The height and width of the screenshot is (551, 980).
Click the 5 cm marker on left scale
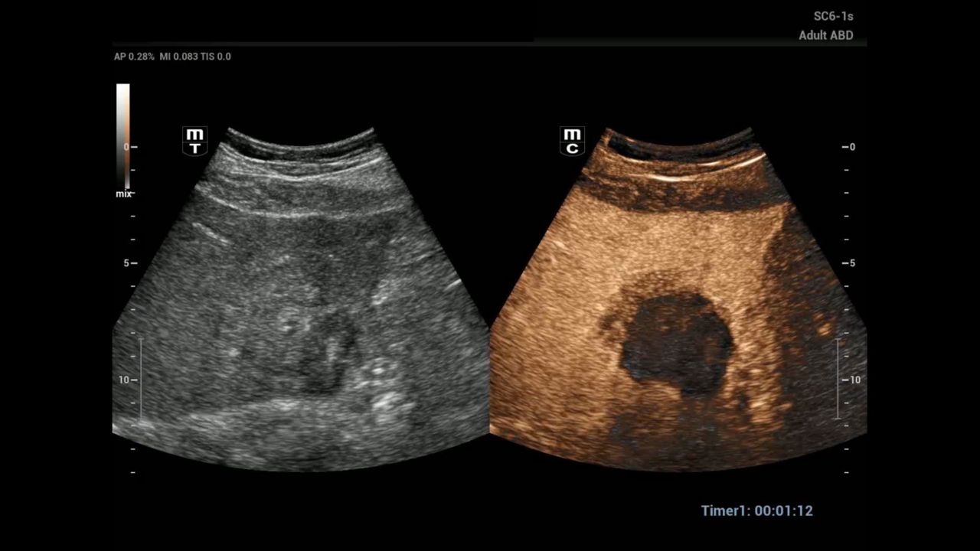pos(128,263)
